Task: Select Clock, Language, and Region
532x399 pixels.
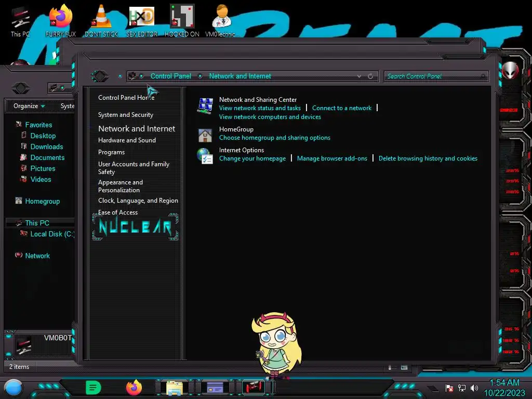Action: point(138,201)
